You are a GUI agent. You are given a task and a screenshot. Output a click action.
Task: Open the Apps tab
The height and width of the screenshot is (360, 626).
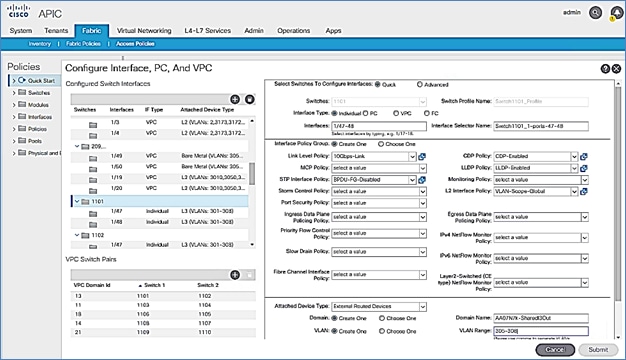pyautogui.click(x=333, y=31)
